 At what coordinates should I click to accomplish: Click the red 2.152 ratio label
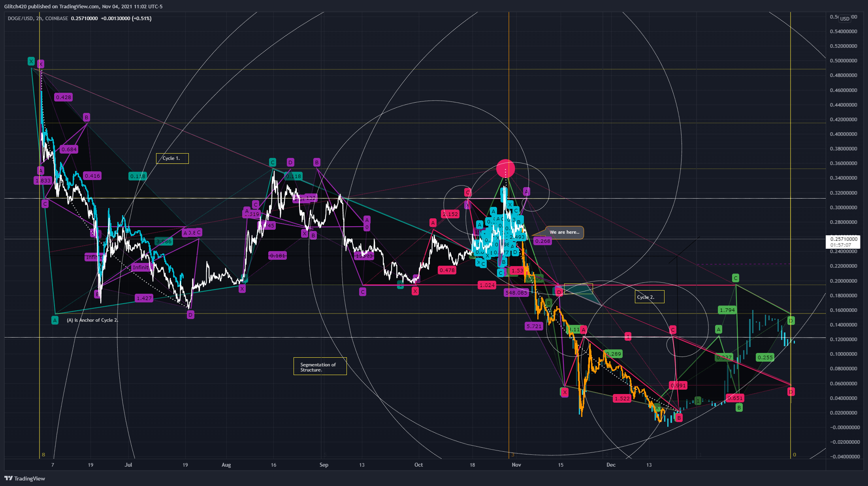pos(450,214)
